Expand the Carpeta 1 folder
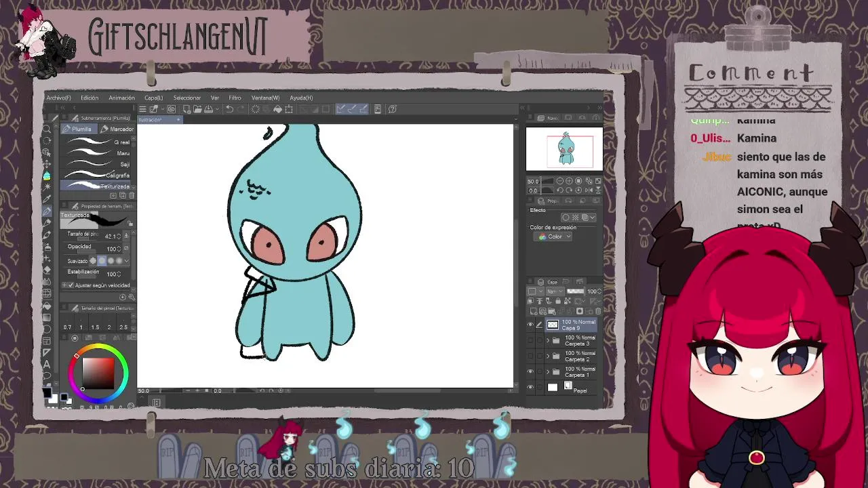The width and height of the screenshot is (868, 488). click(548, 371)
